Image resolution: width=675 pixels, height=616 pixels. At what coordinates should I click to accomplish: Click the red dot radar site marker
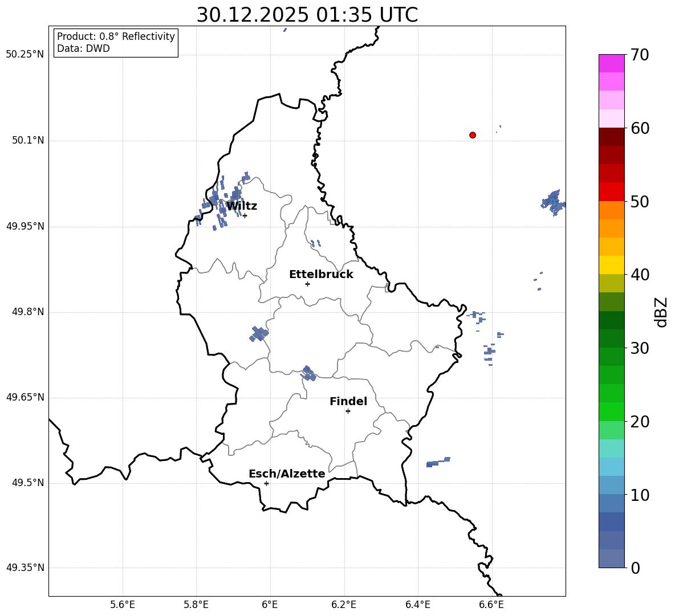click(473, 135)
